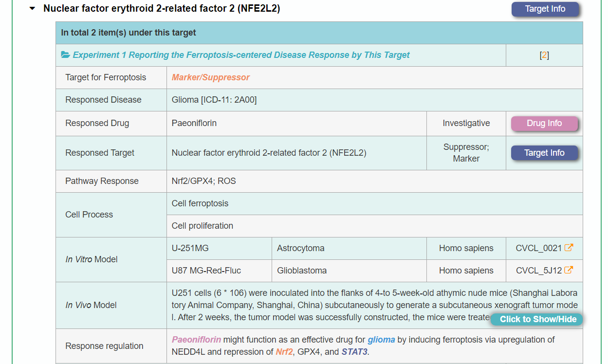This screenshot has width=608, height=364.
Task: Follow the glioma link in Response regulation
Action: pos(381,340)
